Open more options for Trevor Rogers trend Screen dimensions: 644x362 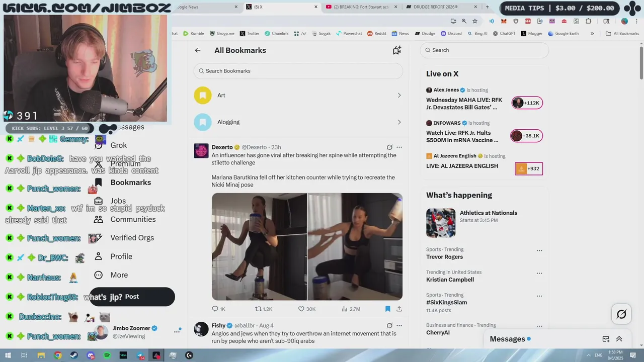[x=539, y=250]
